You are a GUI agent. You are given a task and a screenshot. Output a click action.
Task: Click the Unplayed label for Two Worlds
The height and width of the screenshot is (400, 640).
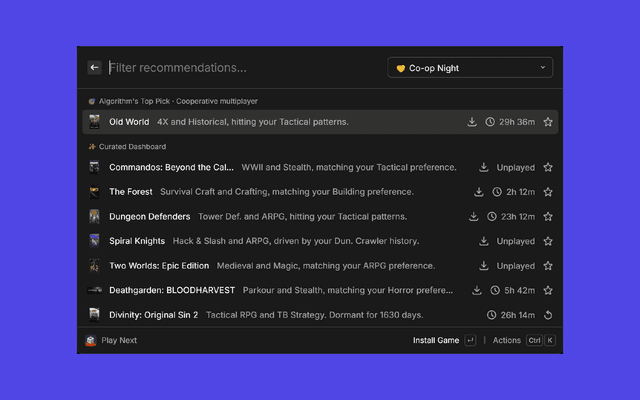click(x=516, y=266)
